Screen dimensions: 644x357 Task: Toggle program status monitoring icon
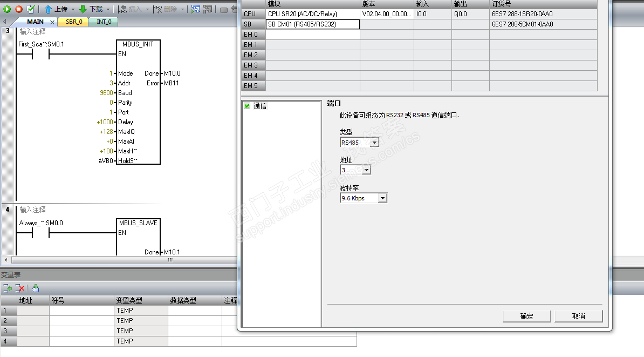(x=196, y=9)
